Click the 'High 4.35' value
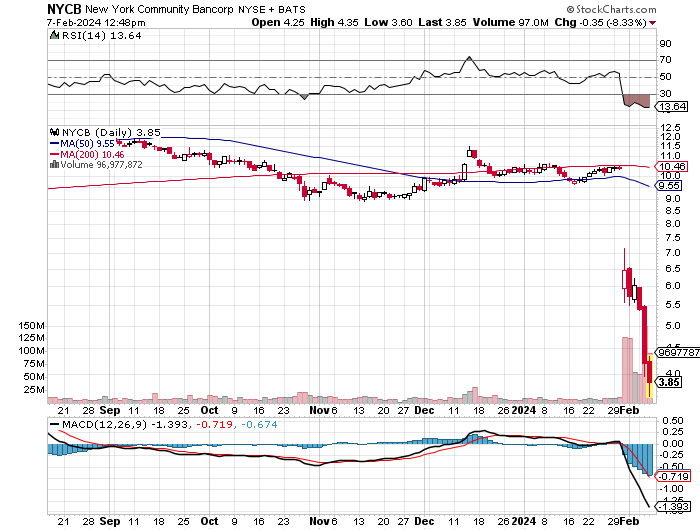This screenshot has width=700, height=530. pos(334,22)
